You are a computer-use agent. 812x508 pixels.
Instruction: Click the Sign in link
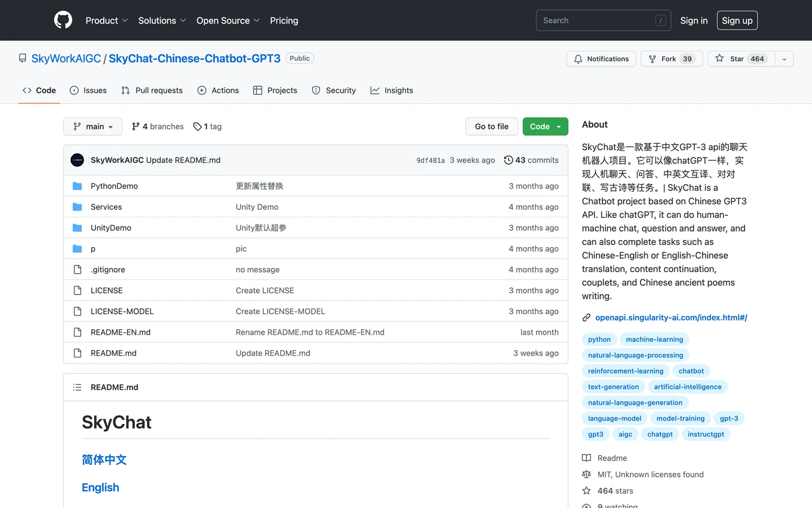[694, 20]
